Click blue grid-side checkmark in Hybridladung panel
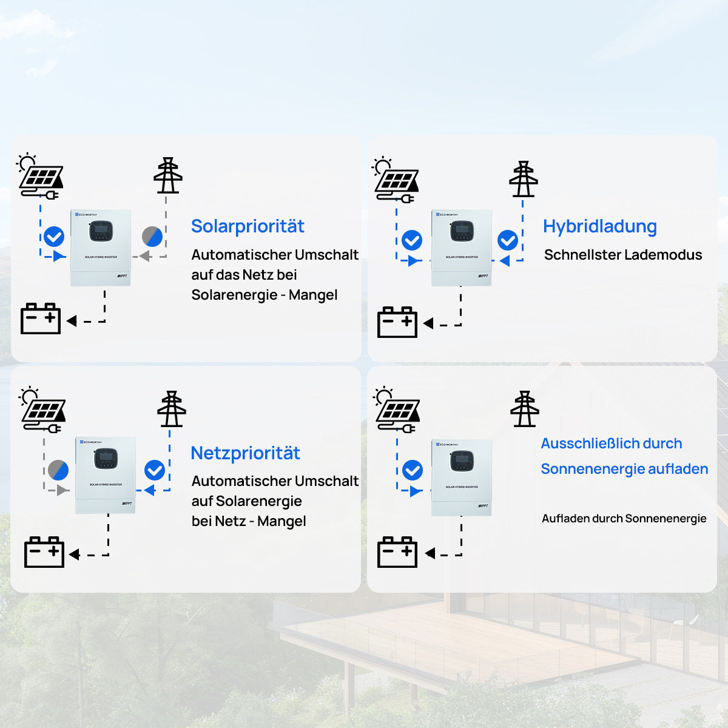728x728 pixels. click(508, 240)
